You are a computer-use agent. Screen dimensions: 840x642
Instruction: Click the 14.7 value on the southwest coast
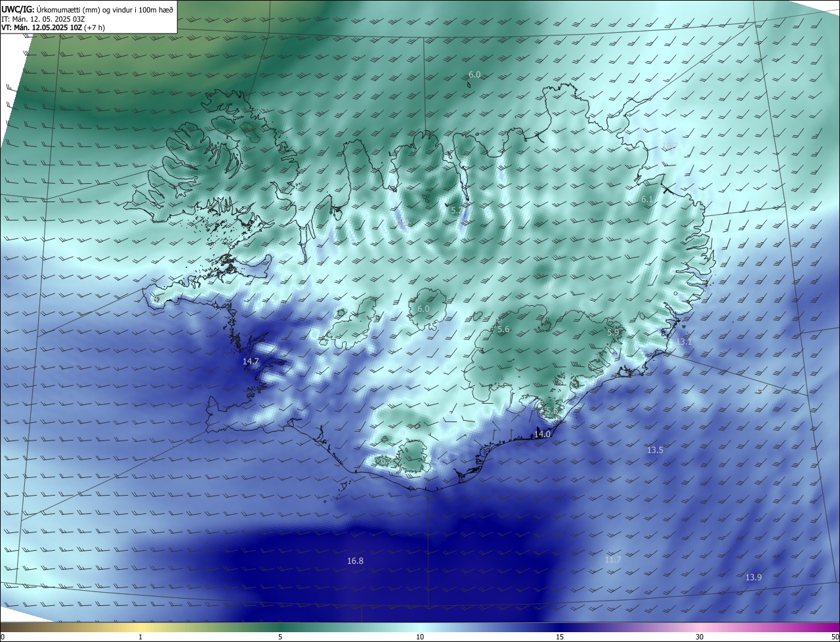pos(251,361)
